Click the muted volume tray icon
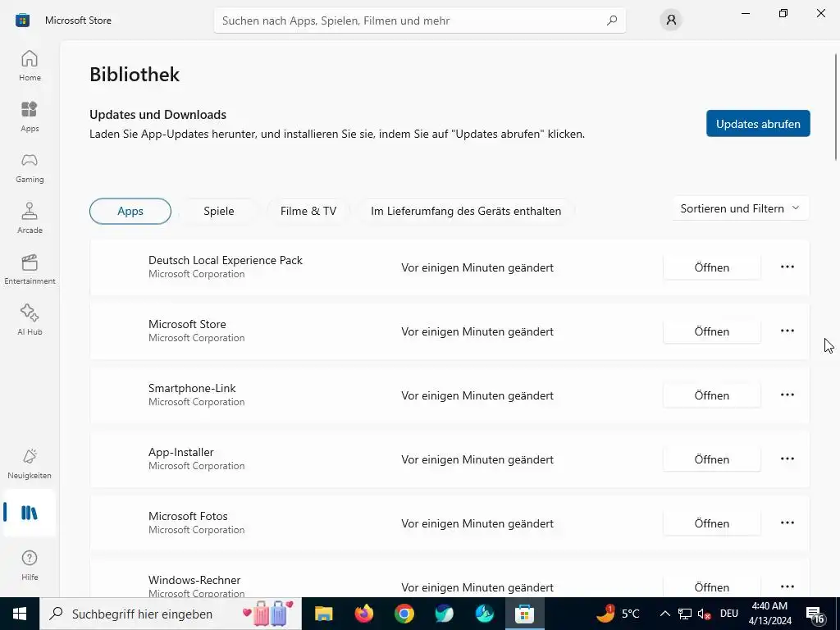Viewport: 840px width, 630px height. coord(705,614)
